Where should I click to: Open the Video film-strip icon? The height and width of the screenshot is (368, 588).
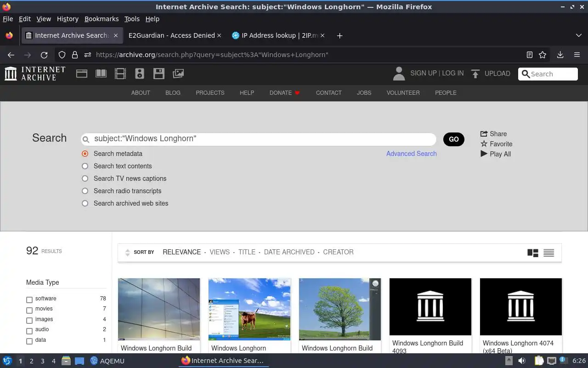(x=120, y=74)
